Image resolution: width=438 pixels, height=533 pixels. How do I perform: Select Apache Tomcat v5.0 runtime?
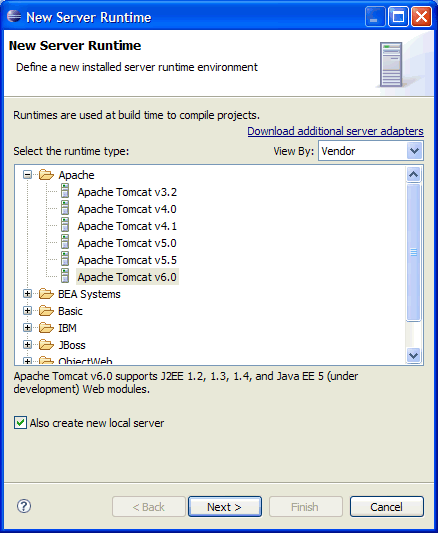pyautogui.click(x=127, y=243)
